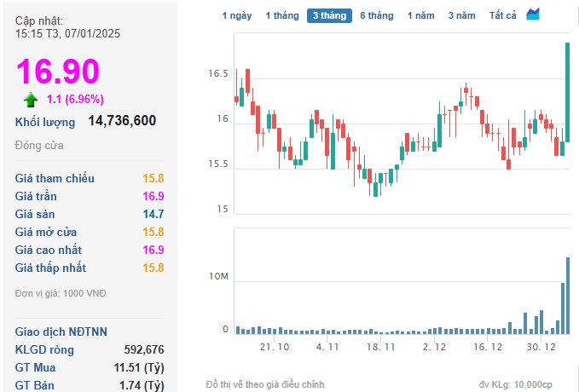
Task: Click the 16.5 price axis label
Action: tap(218, 74)
